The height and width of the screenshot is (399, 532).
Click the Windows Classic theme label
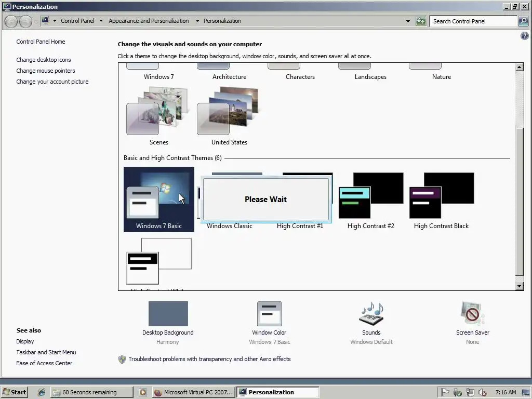(229, 226)
